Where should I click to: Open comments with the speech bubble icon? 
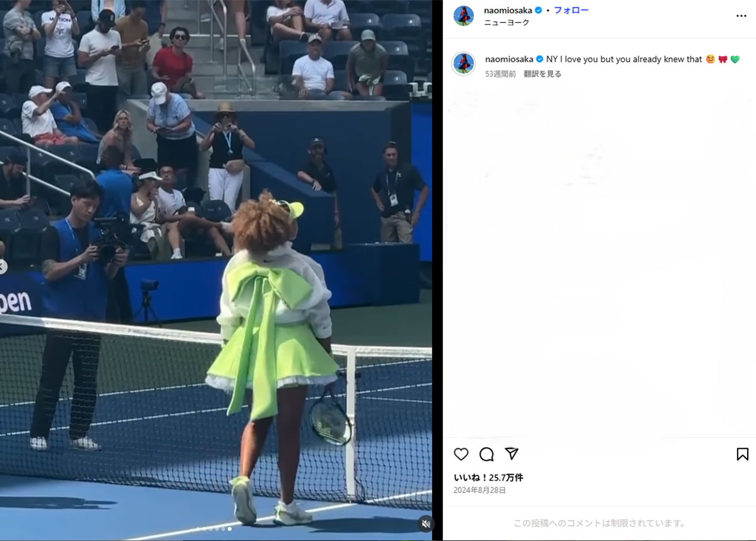486,454
